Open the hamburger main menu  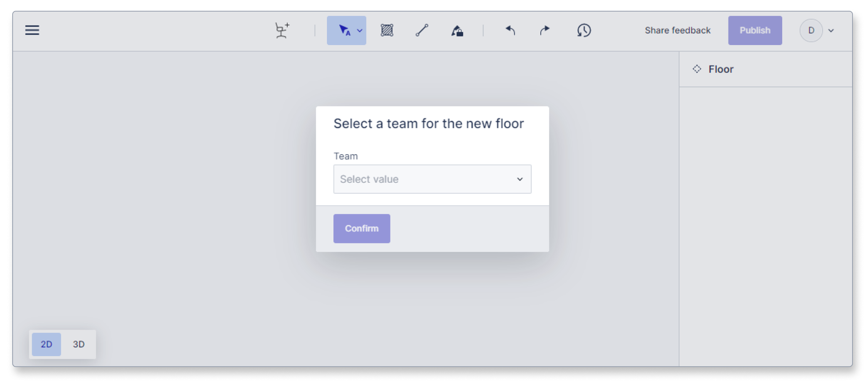pyautogui.click(x=32, y=30)
